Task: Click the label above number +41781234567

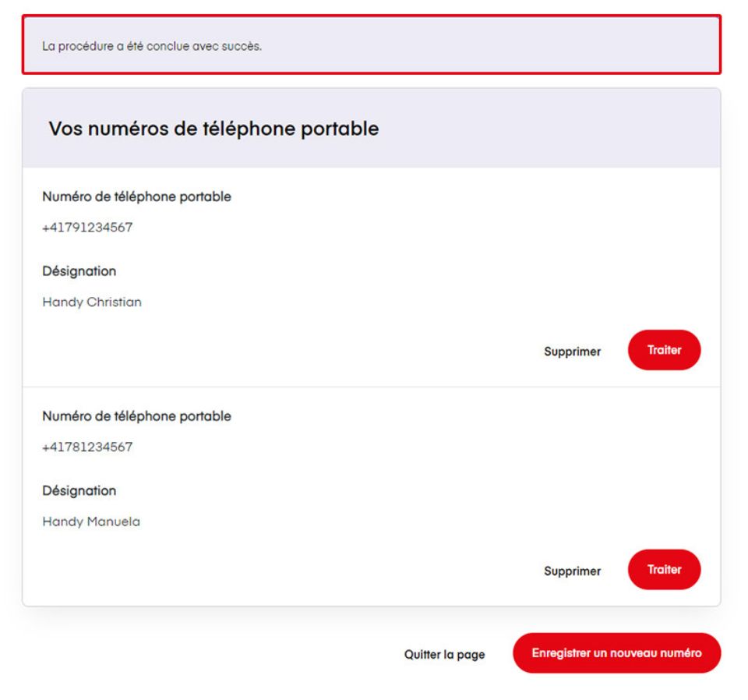Action: click(136, 416)
